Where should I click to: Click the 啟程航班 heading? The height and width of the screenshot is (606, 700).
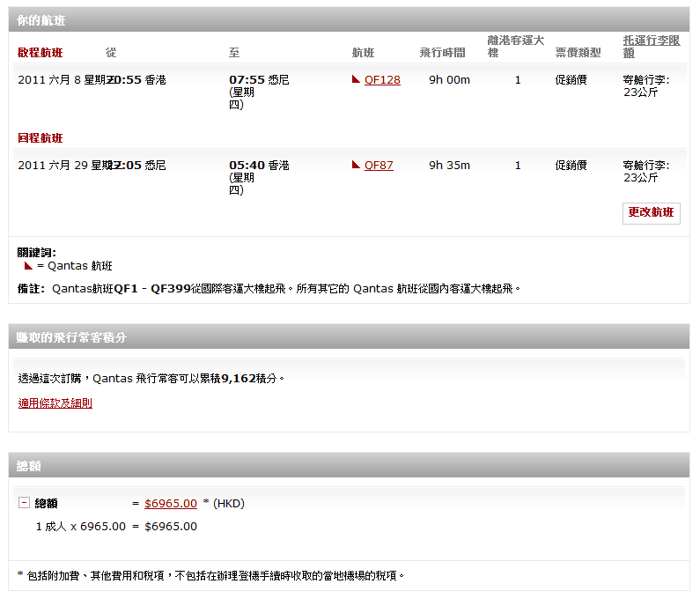[41, 53]
